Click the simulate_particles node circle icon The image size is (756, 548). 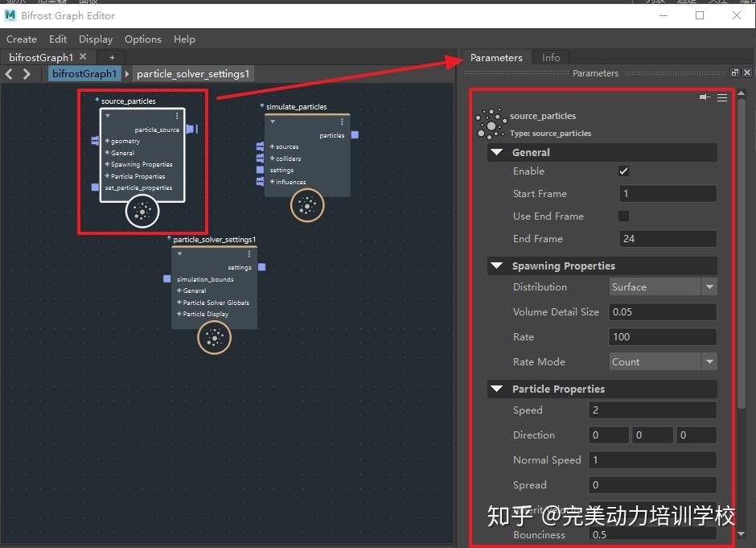306,205
